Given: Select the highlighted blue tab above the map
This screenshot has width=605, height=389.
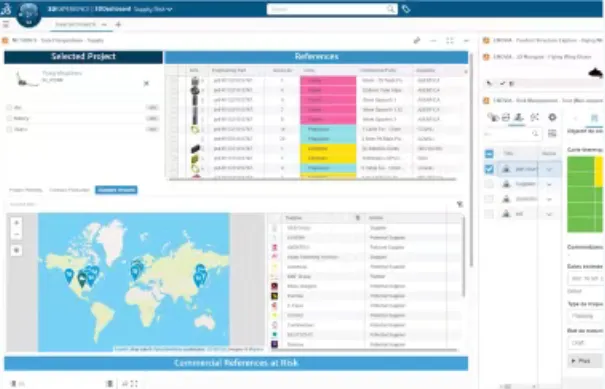Looking at the screenshot, I should pyautogui.click(x=116, y=190).
